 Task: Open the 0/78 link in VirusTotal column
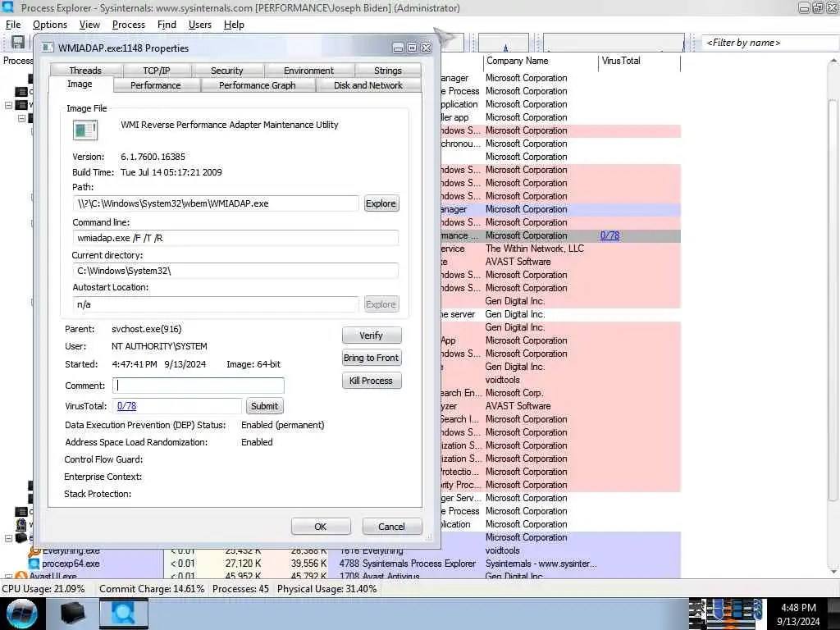tap(609, 235)
